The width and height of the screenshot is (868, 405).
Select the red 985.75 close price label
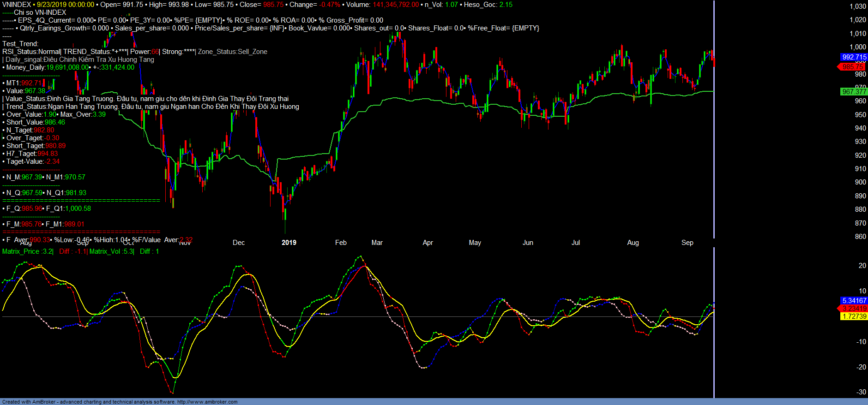(x=853, y=67)
